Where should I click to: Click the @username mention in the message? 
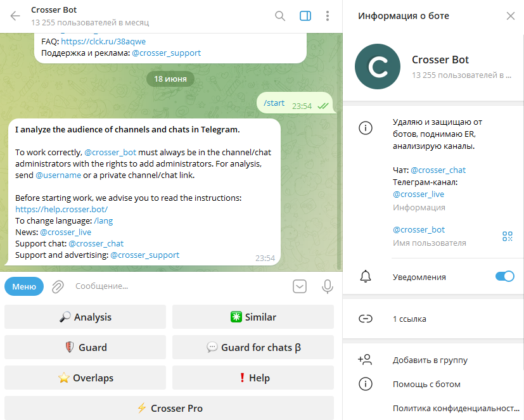click(58, 175)
